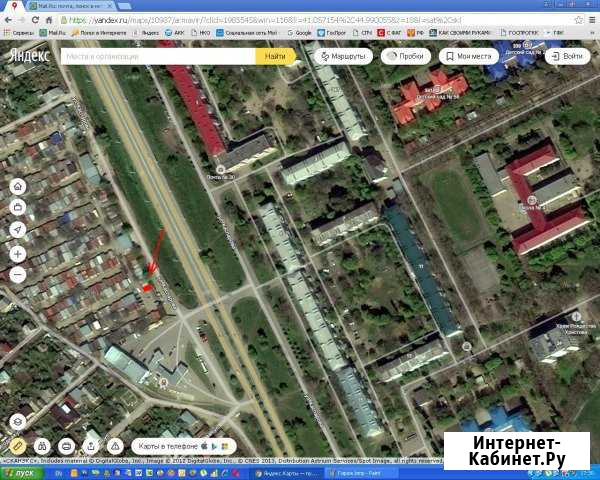Click the church marker Храм Рождества Христова
The height and width of the screenshot is (480, 600).
tap(576, 317)
